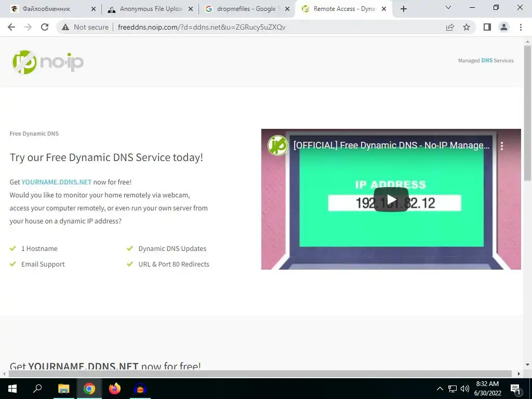
Task: Click the taskbar clock and date
Action: point(487,389)
